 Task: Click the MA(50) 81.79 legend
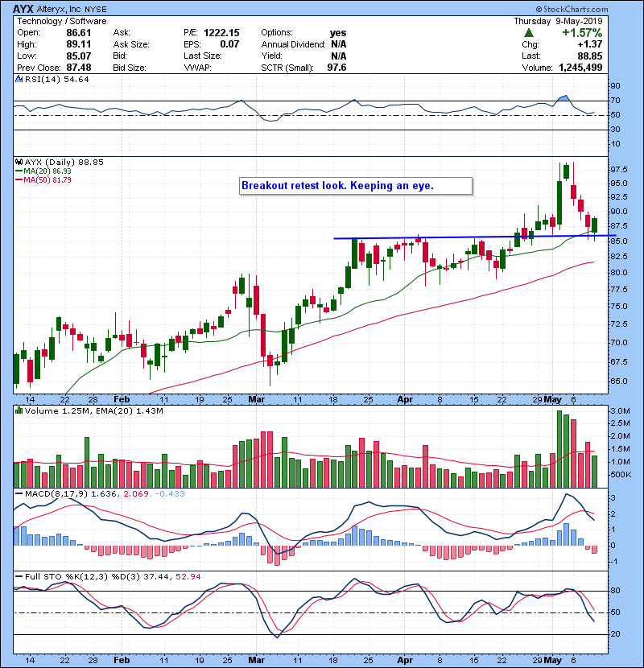(x=44, y=179)
